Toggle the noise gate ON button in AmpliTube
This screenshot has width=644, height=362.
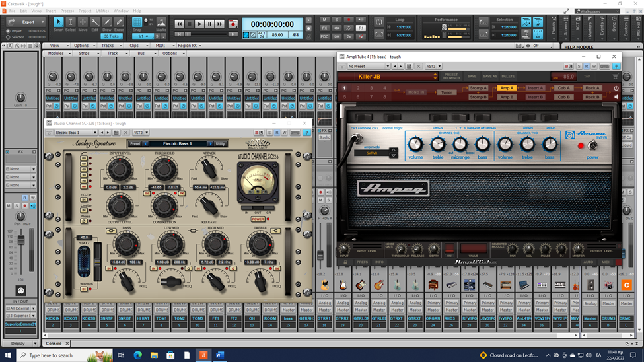449,248
